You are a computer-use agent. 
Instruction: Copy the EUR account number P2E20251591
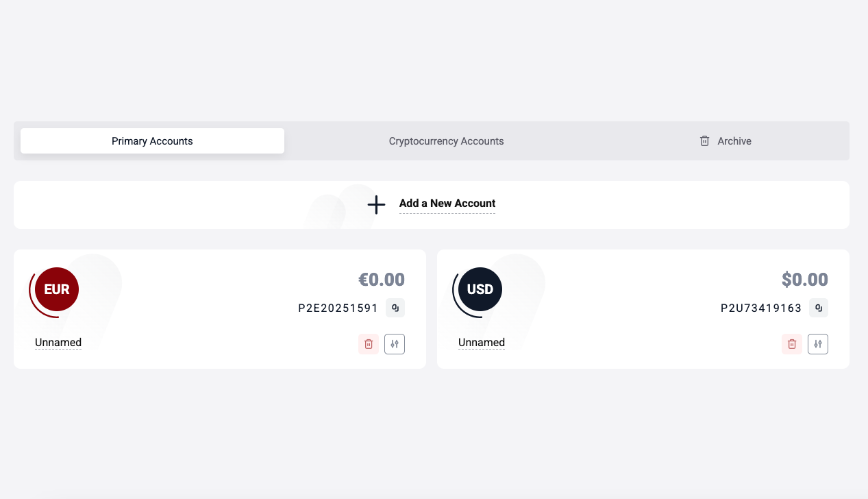[395, 308]
